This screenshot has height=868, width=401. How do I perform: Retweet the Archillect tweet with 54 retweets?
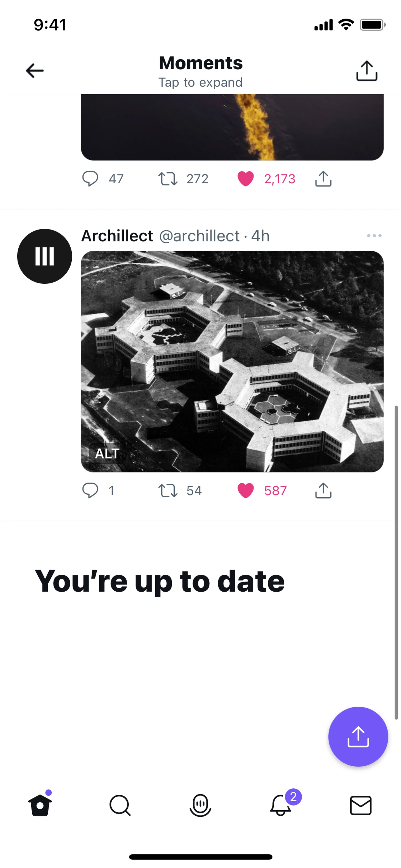168,490
